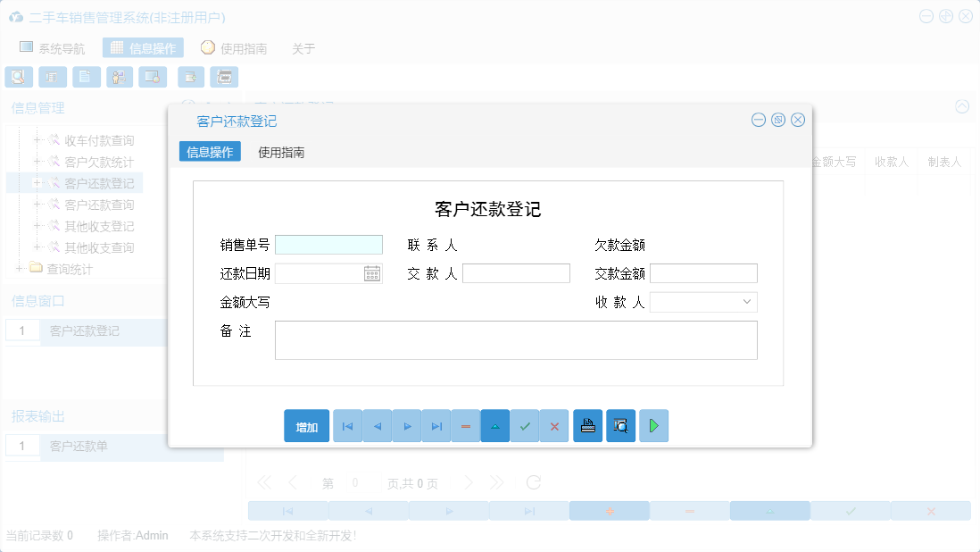Jump to the last record using navigation arrows

point(436,426)
